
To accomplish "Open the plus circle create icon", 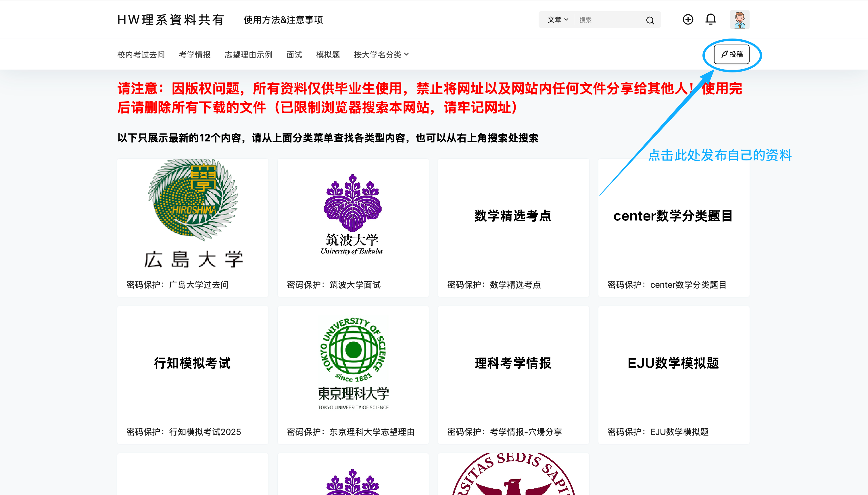I will click(x=688, y=19).
